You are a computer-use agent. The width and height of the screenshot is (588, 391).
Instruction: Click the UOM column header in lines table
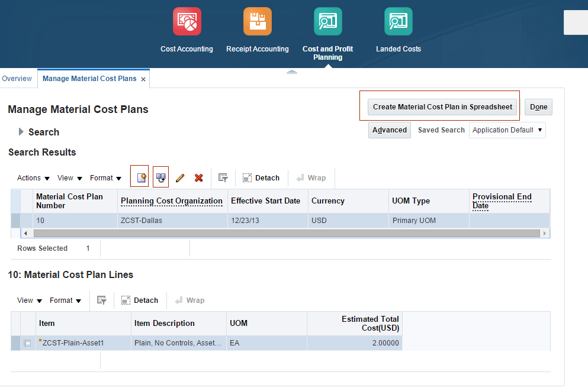[x=266, y=324]
